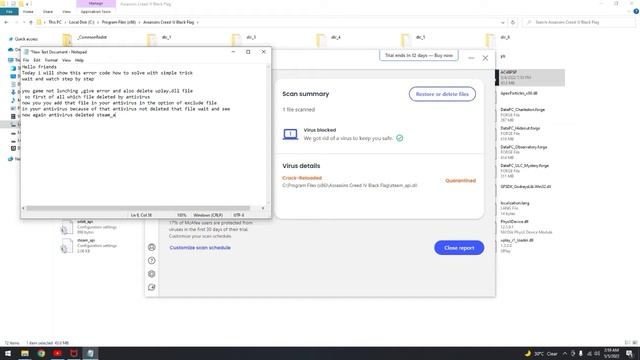Click Notepad horizontal scrollbar
The height and width of the screenshot is (360, 640).
(x=138, y=208)
